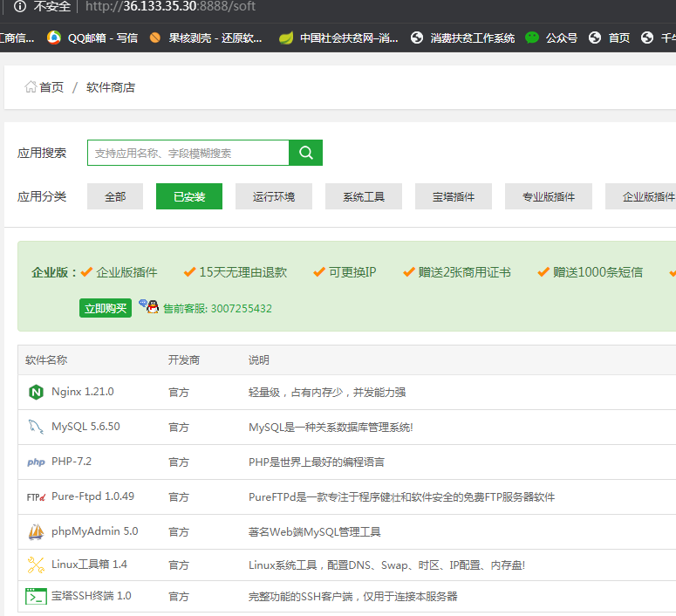Click the home icon in breadcrumb
Screen dimensions: 676x616
(x=31, y=86)
